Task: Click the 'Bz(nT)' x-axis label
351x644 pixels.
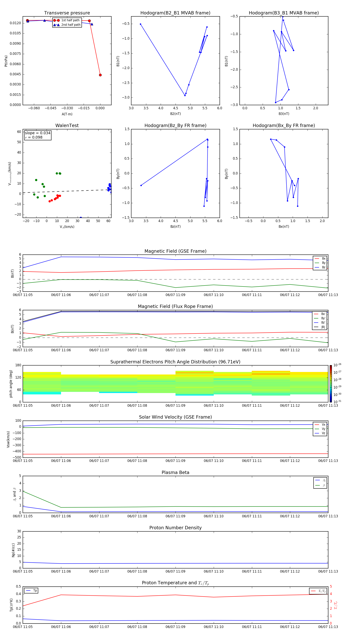Action: point(175,227)
